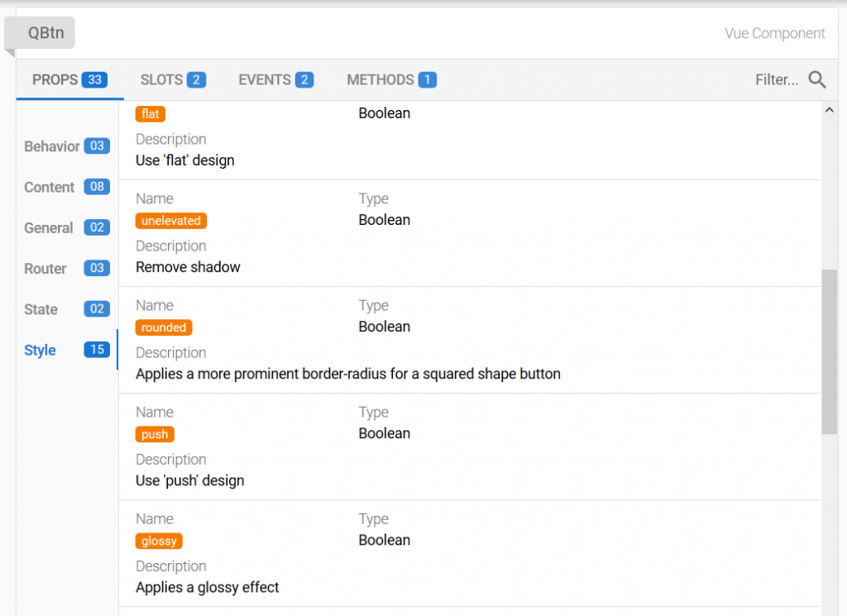Click the search magnifier icon
This screenshot has width=847, height=616.
coord(817,80)
